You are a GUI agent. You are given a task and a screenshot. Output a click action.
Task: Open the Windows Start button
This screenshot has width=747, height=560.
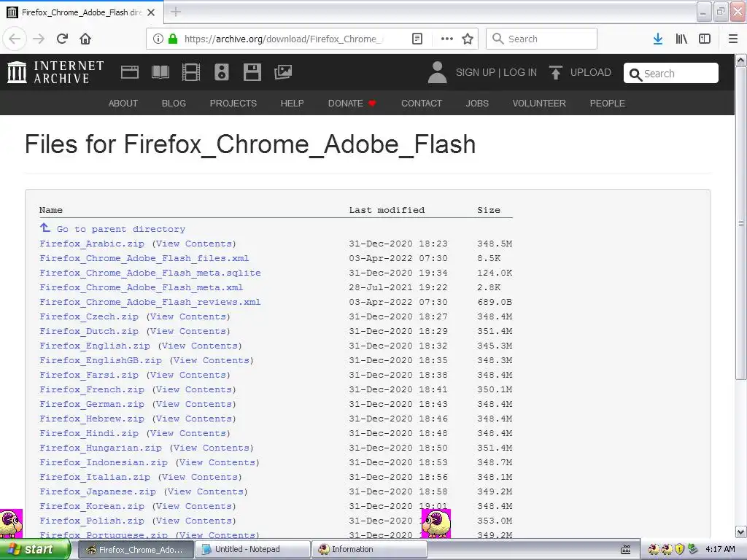pos(36,549)
